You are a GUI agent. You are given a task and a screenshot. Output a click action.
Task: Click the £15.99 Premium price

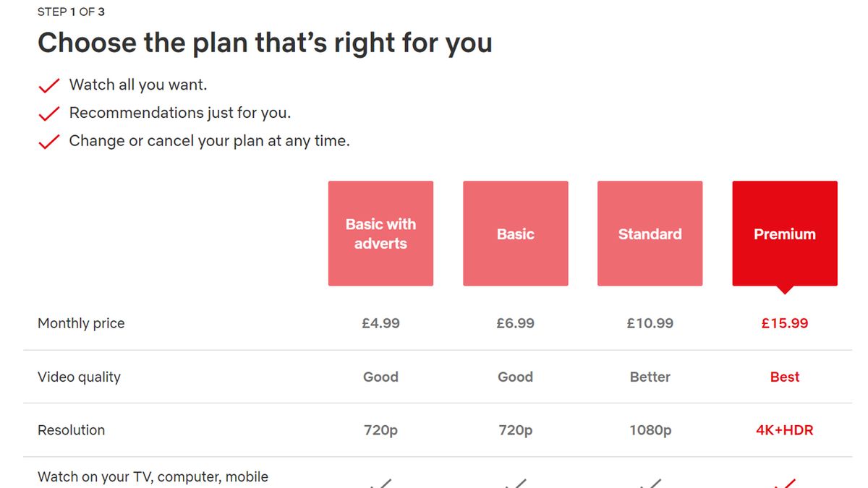click(x=784, y=323)
